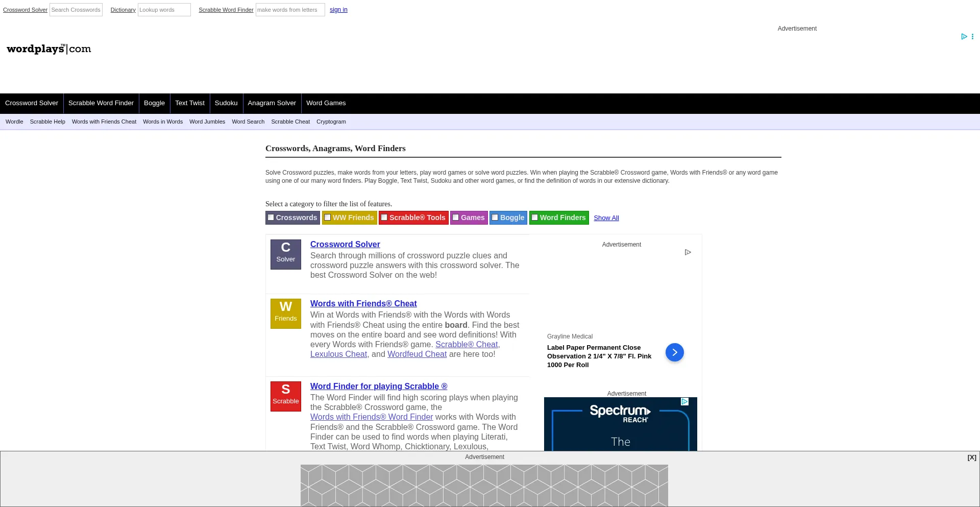Viewport: 980px width, 507px height.
Task: Focus the make words from letters field
Action: coord(290,10)
